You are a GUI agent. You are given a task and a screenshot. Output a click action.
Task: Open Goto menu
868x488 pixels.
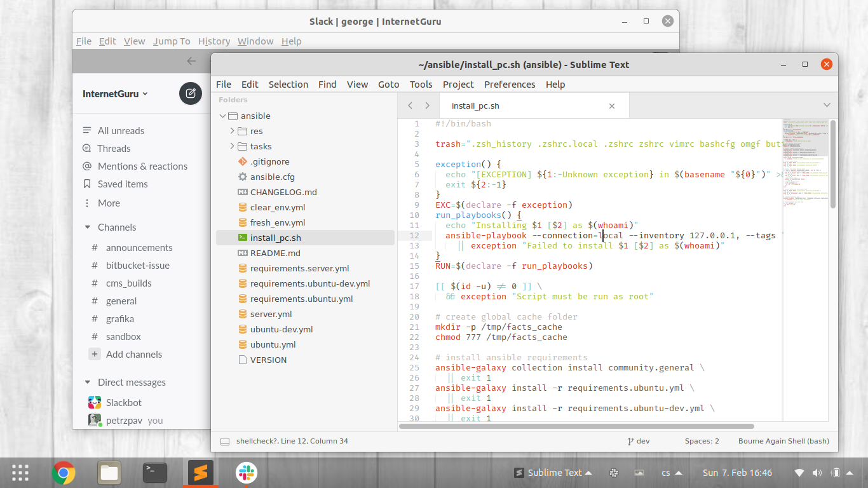click(389, 85)
